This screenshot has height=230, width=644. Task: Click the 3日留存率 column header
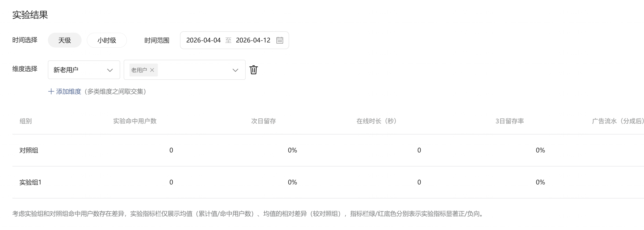509,121
